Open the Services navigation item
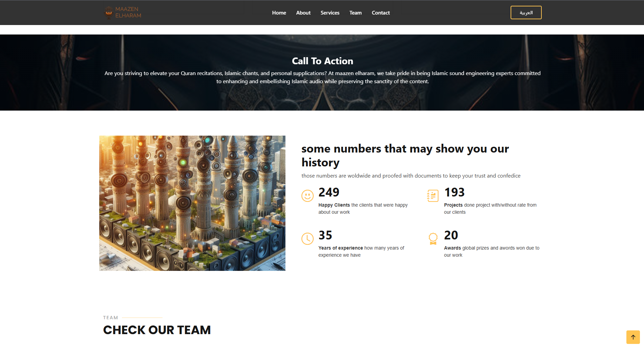This screenshot has width=644, height=349. coord(330,13)
